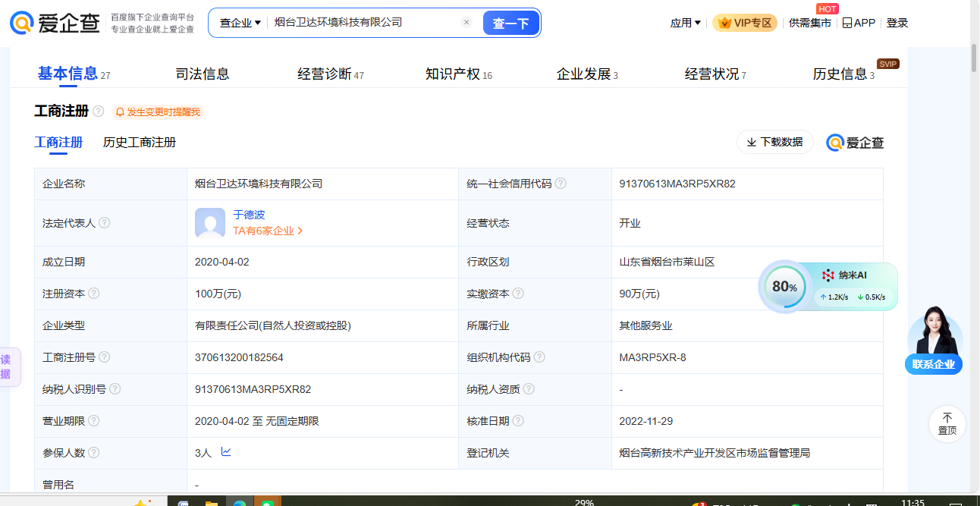The width and height of the screenshot is (980, 506).
Task: Enable 发生变更时提醒我 change alert
Action: [159, 112]
